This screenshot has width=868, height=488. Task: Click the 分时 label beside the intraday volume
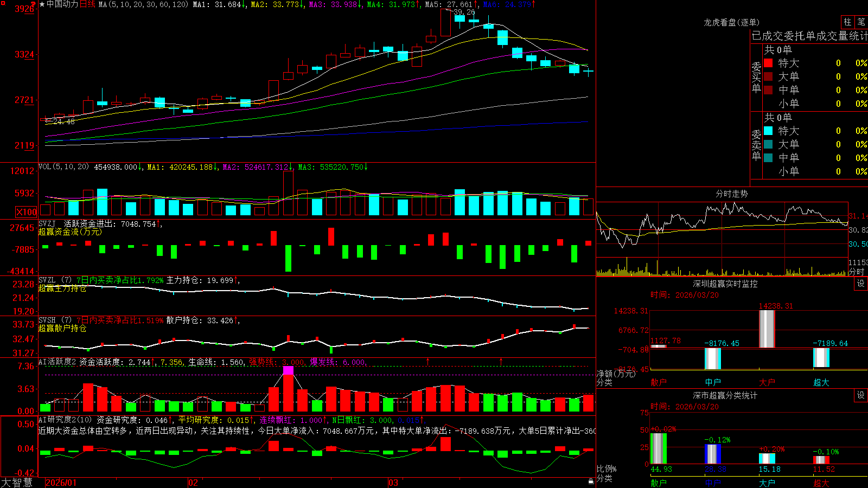tap(857, 272)
